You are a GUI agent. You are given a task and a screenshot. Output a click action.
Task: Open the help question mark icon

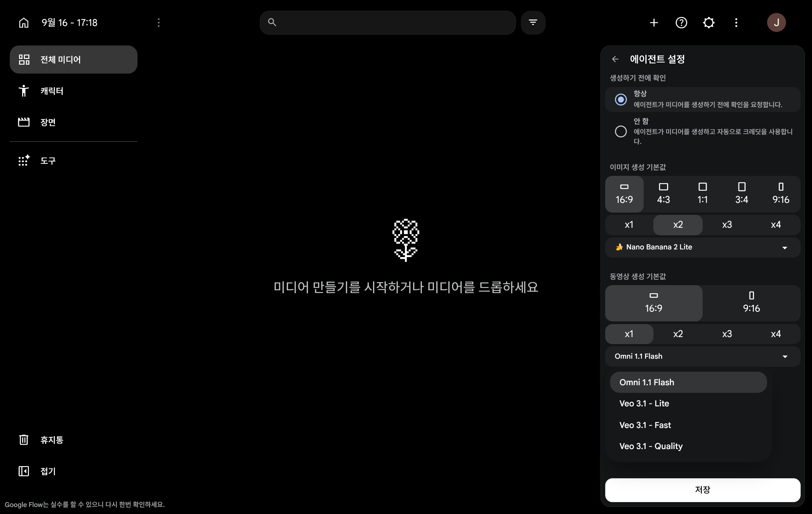(681, 22)
